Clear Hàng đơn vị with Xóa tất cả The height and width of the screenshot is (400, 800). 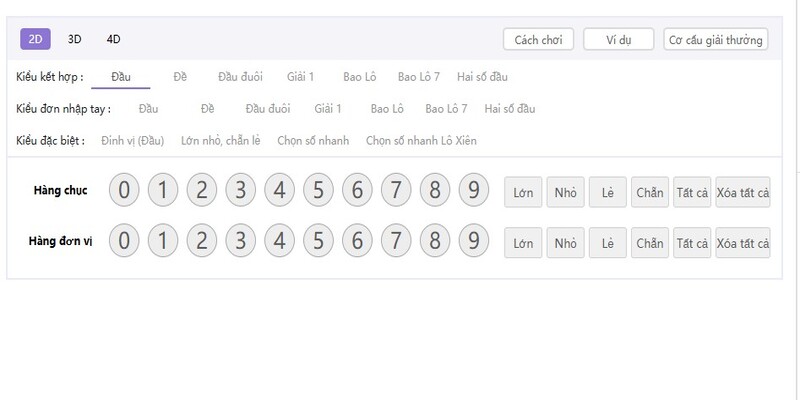[743, 243]
